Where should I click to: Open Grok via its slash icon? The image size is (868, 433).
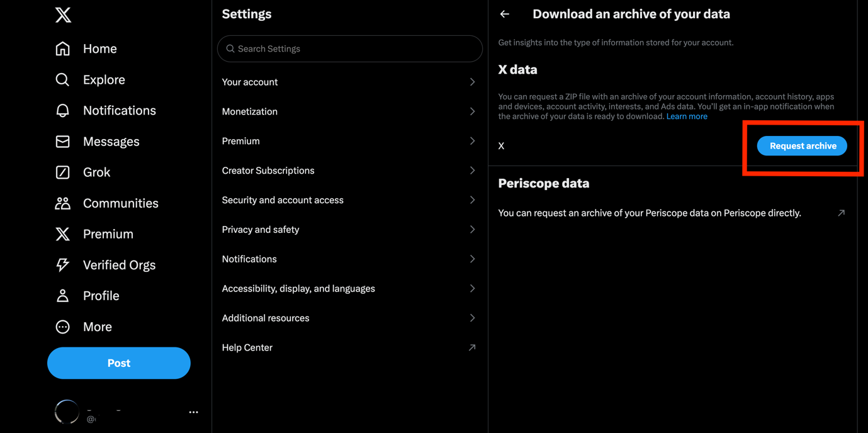62,172
